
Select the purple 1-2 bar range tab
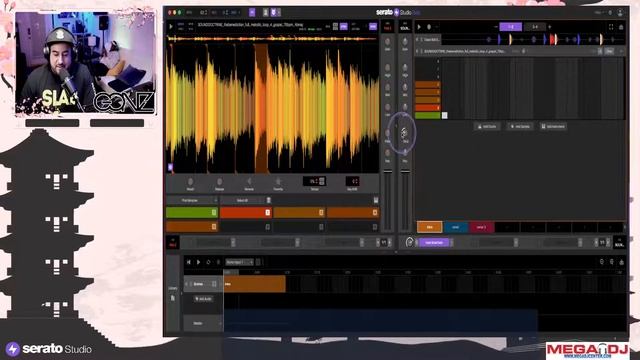coord(511,27)
